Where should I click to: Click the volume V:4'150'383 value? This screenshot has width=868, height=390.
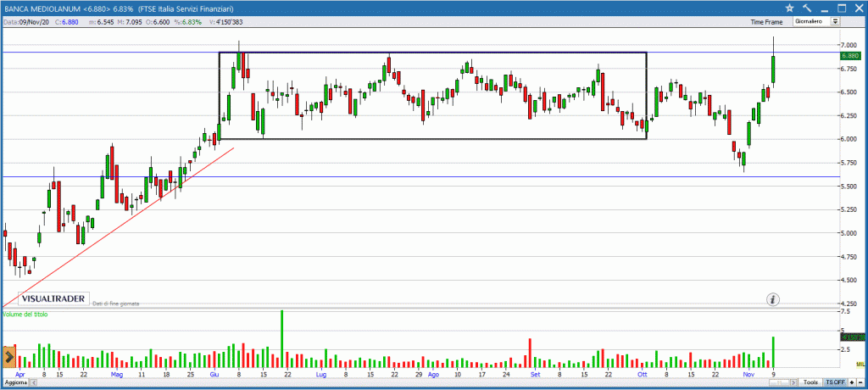[x=225, y=22]
